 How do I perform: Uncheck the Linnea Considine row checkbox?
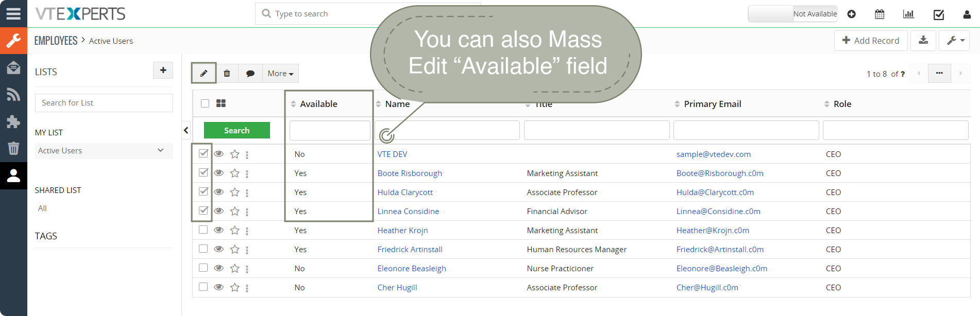tap(204, 210)
